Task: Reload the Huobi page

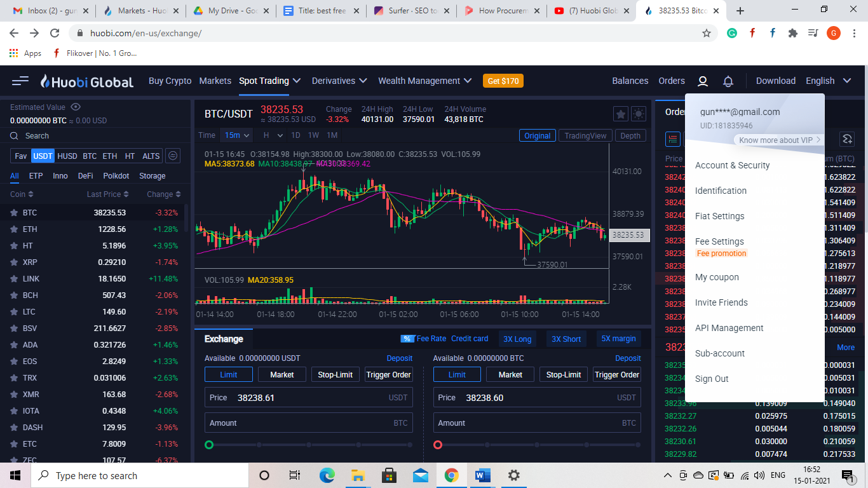Action: pyautogui.click(x=55, y=33)
